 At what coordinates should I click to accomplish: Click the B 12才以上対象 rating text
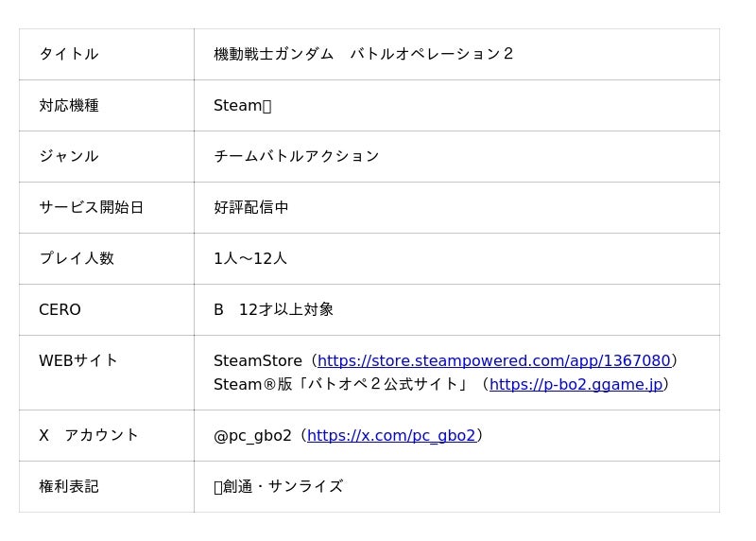pyautogui.click(x=273, y=310)
